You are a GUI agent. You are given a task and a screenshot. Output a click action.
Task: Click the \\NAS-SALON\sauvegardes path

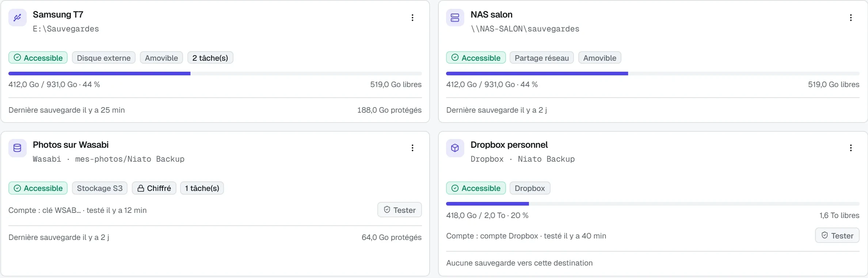(x=525, y=29)
